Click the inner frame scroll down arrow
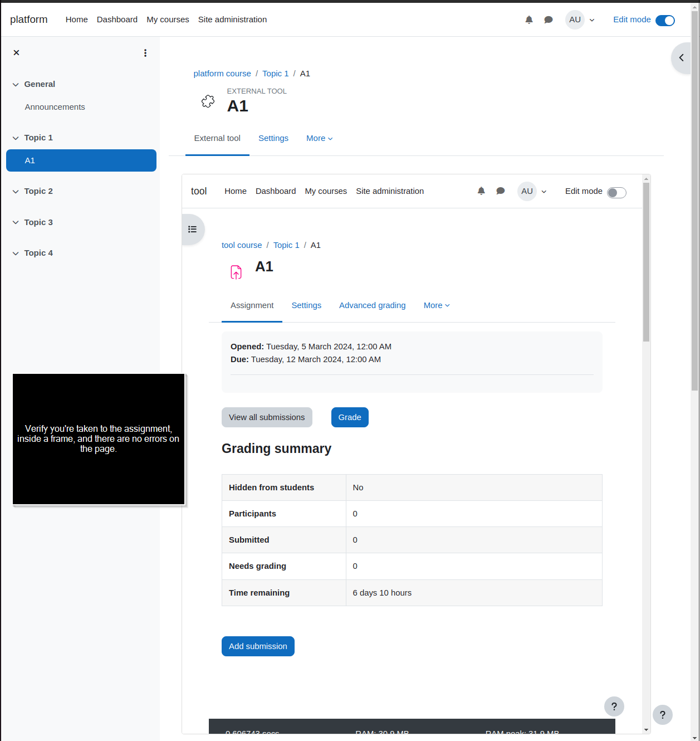 point(646,729)
